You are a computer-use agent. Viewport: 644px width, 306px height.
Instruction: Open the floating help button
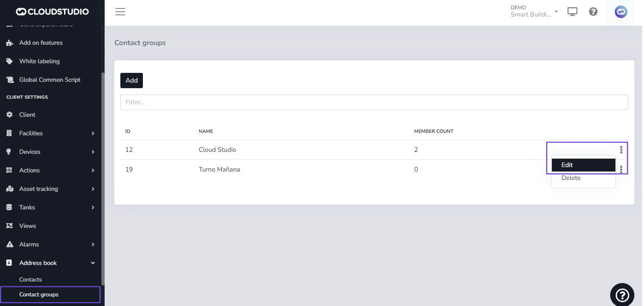point(622,295)
